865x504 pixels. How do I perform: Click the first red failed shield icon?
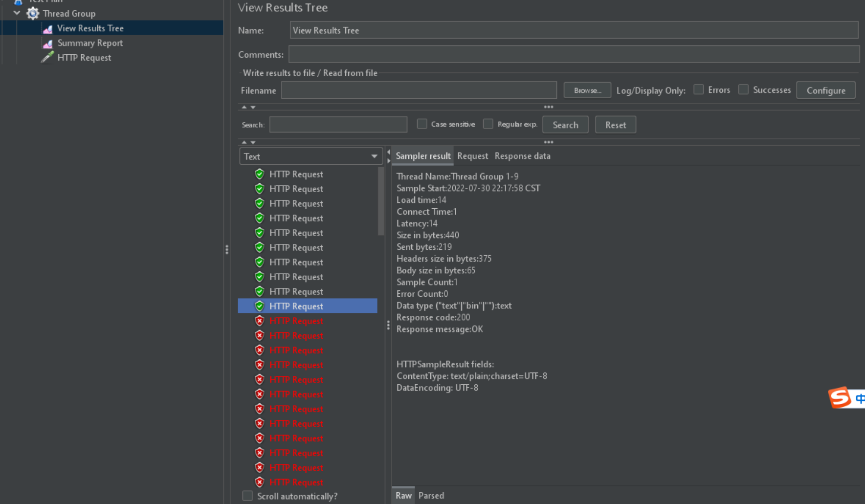click(260, 321)
